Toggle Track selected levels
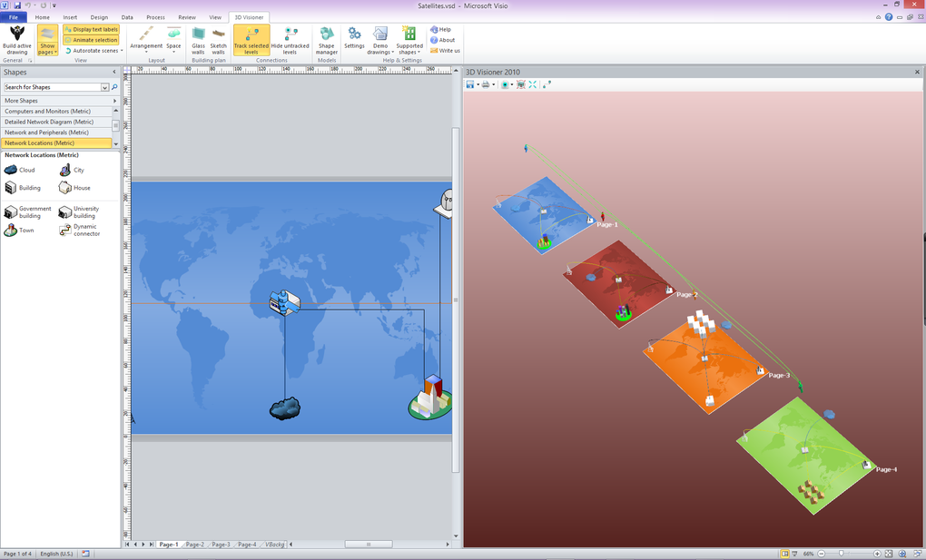 pos(251,40)
